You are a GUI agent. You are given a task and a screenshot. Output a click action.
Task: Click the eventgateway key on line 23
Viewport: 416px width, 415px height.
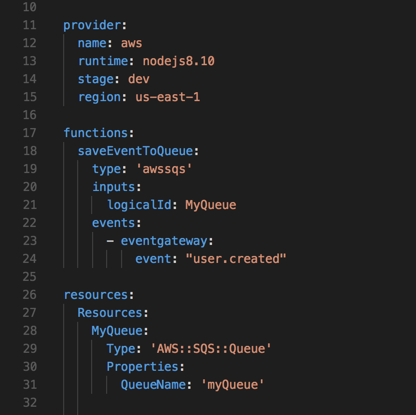point(164,241)
